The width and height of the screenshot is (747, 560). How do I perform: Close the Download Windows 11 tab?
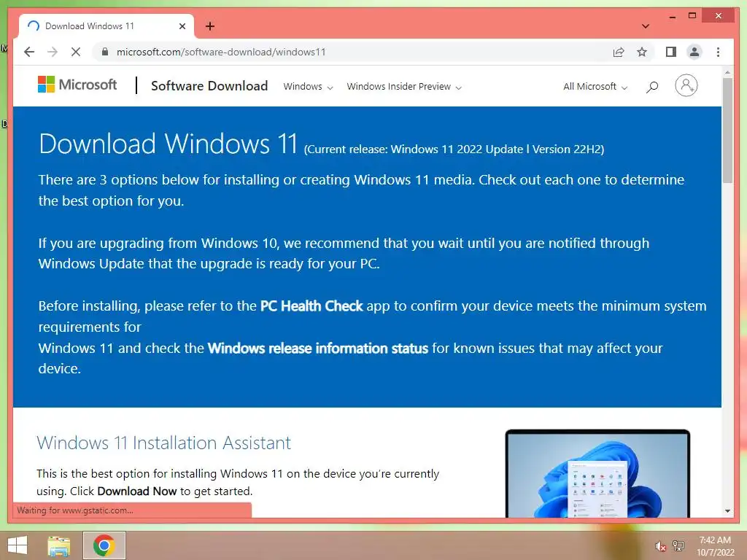click(x=182, y=26)
